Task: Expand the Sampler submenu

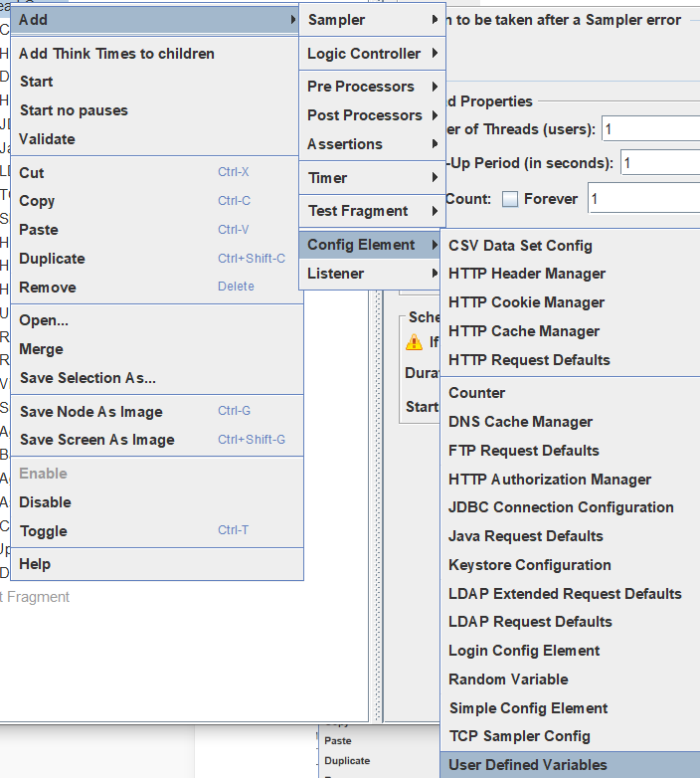Action: [372, 20]
